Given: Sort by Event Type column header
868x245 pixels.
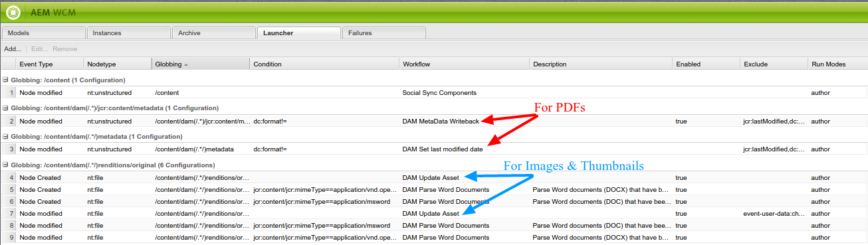Looking at the screenshot, I should point(50,64).
